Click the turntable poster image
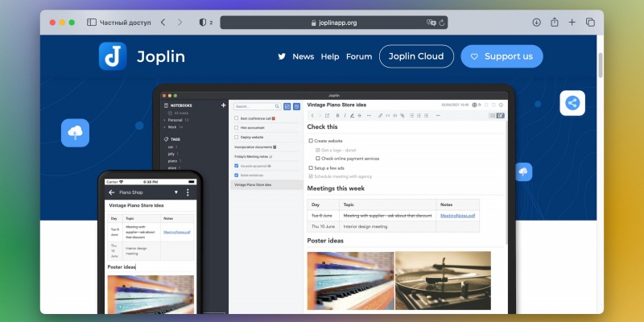The height and width of the screenshot is (322, 644). pyautogui.click(x=443, y=280)
